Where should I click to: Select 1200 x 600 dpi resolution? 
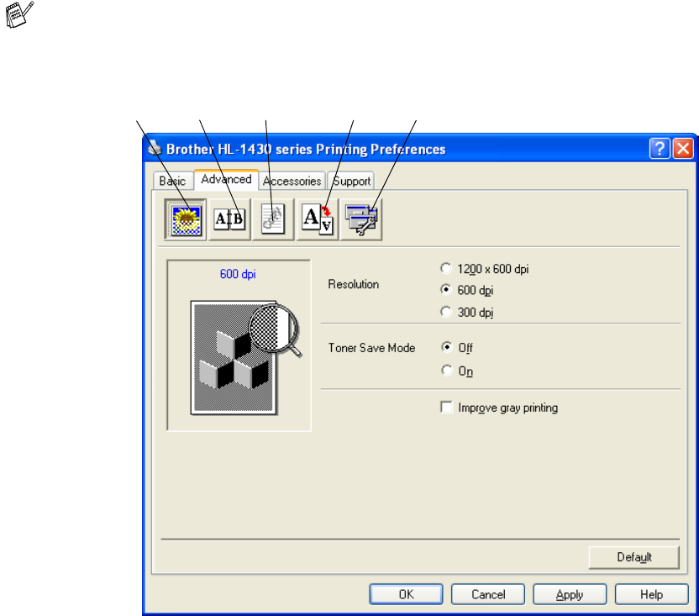tap(485, 269)
